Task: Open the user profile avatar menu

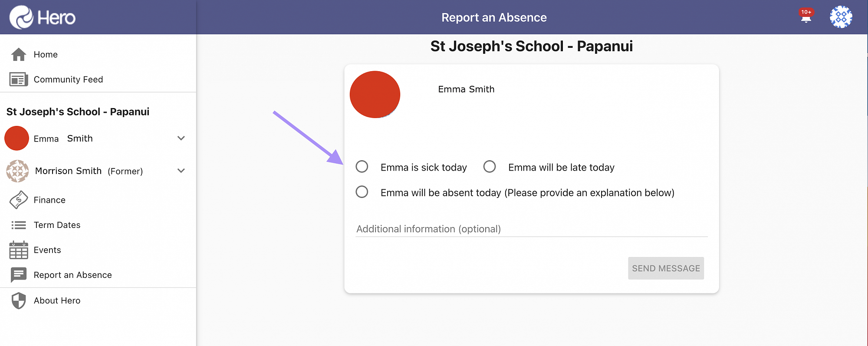Action: tap(841, 17)
